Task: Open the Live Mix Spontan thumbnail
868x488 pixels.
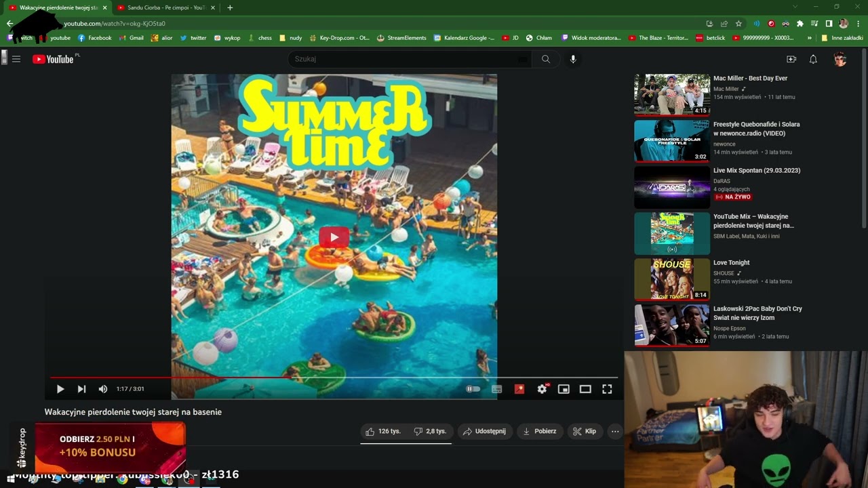Action: click(x=671, y=186)
